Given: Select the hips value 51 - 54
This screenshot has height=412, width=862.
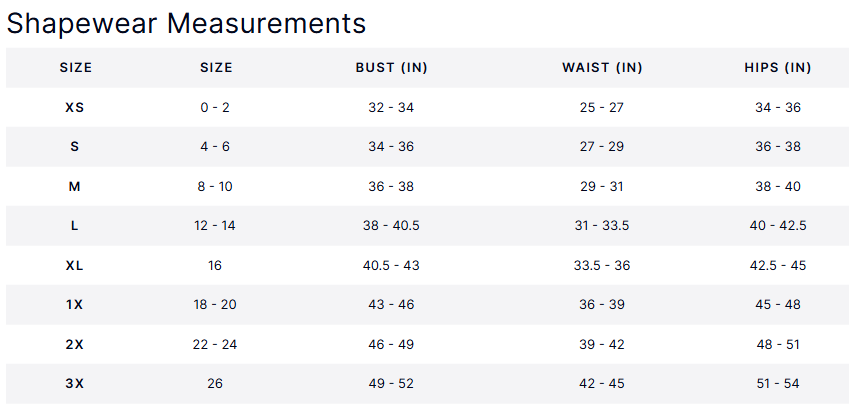Looking at the screenshot, I should (x=777, y=383).
